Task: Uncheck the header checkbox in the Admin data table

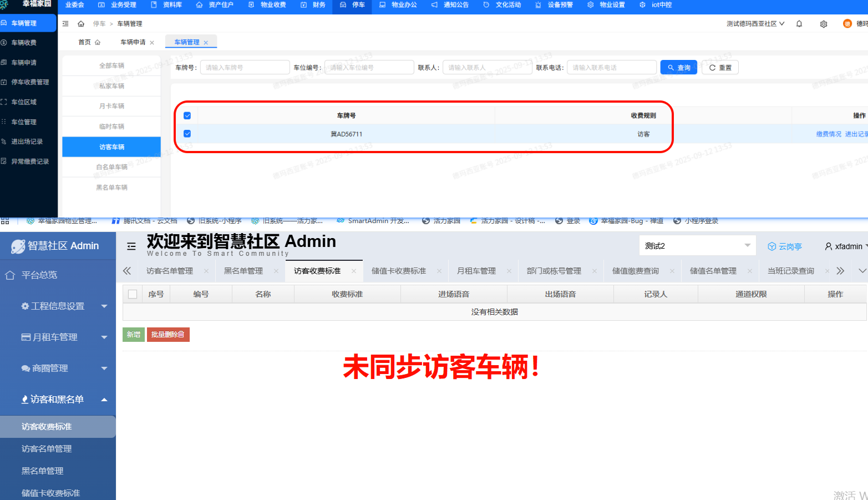Action: pos(132,294)
